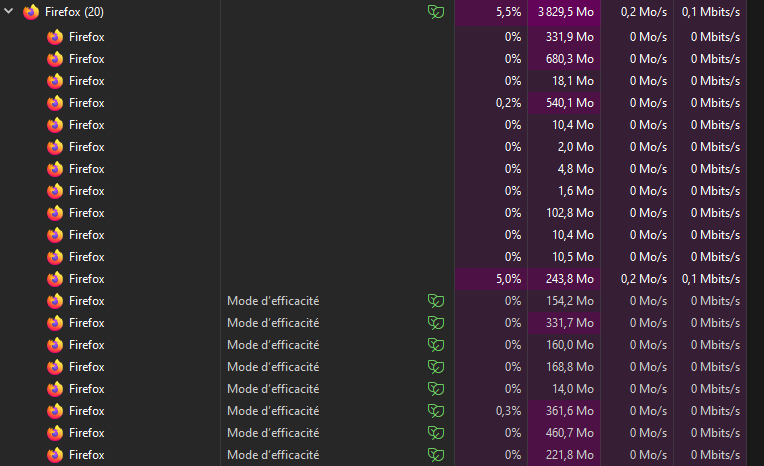The width and height of the screenshot is (764, 466).
Task: Click efficiency leaf icon on the 14,0 Mo row
Action: coord(436,388)
